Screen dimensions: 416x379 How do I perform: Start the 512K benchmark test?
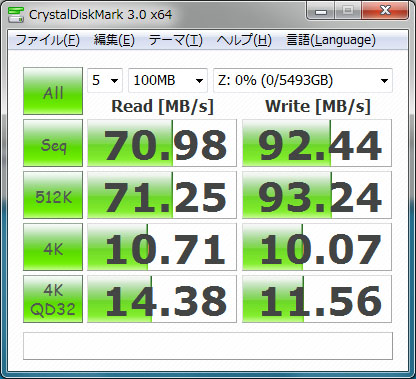pyautogui.click(x=53, y=195)
